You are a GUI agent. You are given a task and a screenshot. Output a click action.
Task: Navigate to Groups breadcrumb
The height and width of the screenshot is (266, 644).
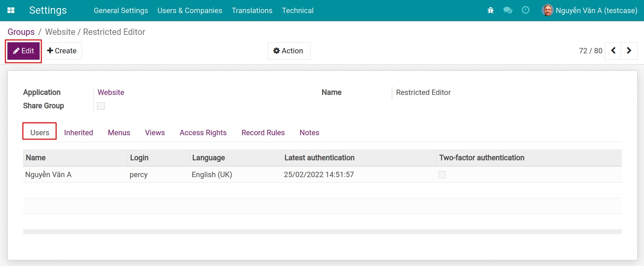(21, 32)
